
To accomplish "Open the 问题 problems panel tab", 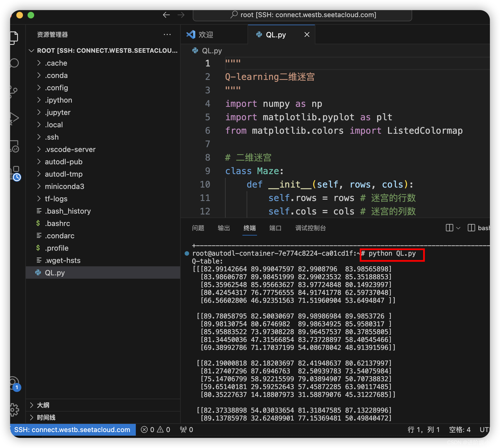I will (198, 228).
